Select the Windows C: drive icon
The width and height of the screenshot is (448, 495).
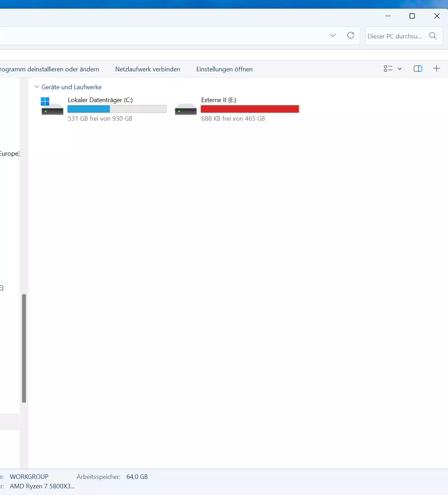(52, 106)
